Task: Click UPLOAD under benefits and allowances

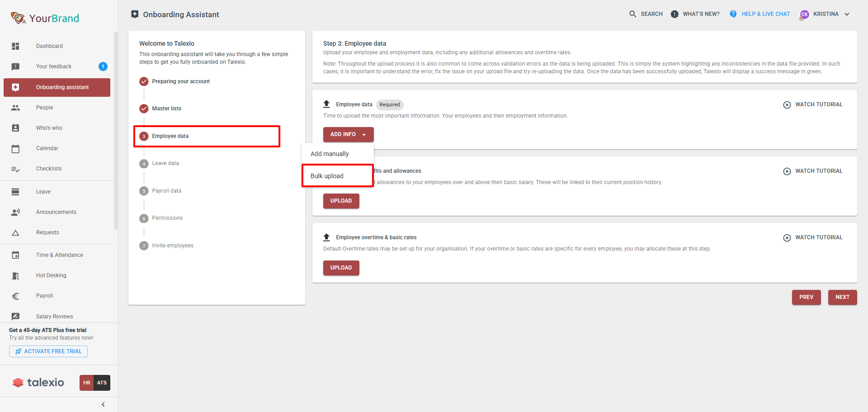Action: tap(341, 201)
